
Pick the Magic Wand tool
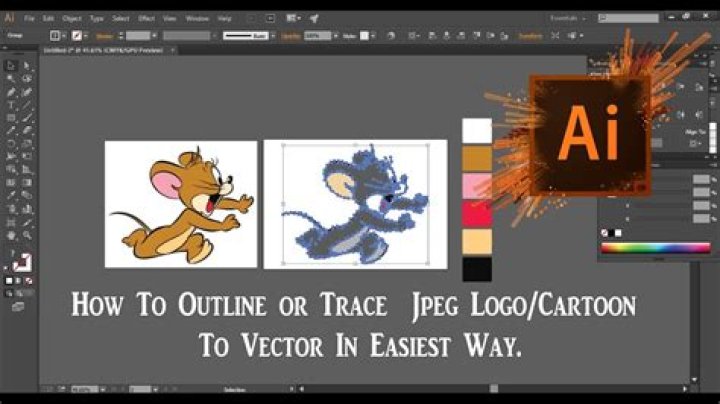11,79
